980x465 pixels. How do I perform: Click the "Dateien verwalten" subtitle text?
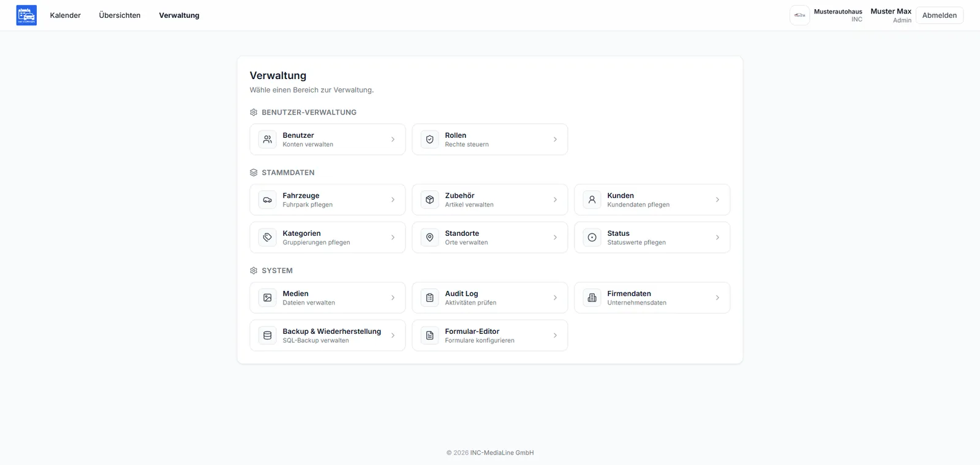point(309,303)
